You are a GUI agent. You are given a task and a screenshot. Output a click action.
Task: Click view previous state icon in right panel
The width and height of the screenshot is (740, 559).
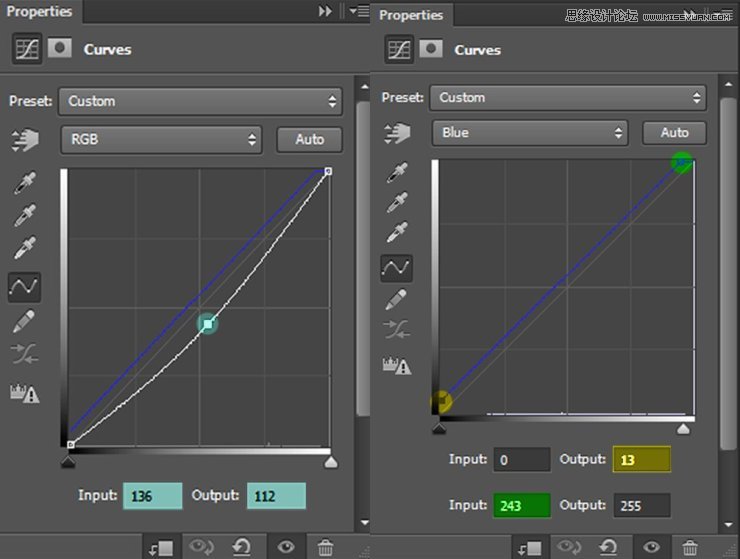pyautogui.click(x=569, y=547)
